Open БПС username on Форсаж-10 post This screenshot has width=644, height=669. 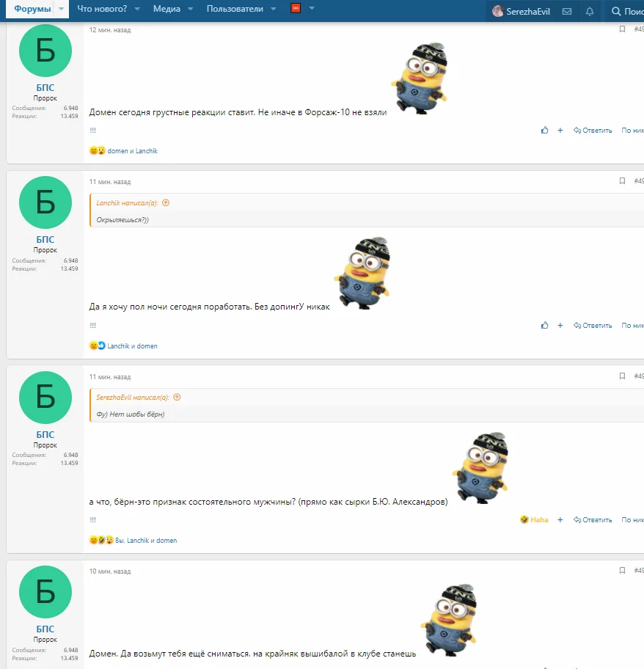tap(45, 87)
